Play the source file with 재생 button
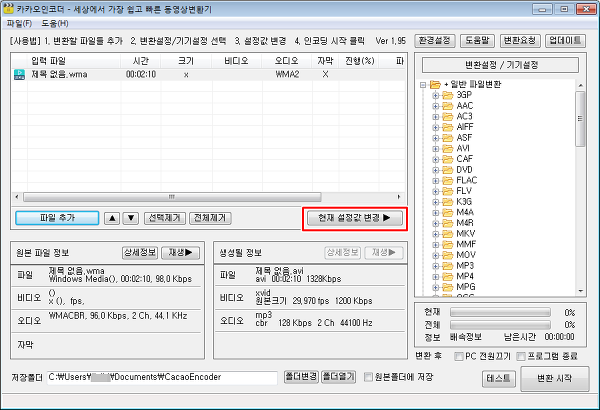 (181, 253)
